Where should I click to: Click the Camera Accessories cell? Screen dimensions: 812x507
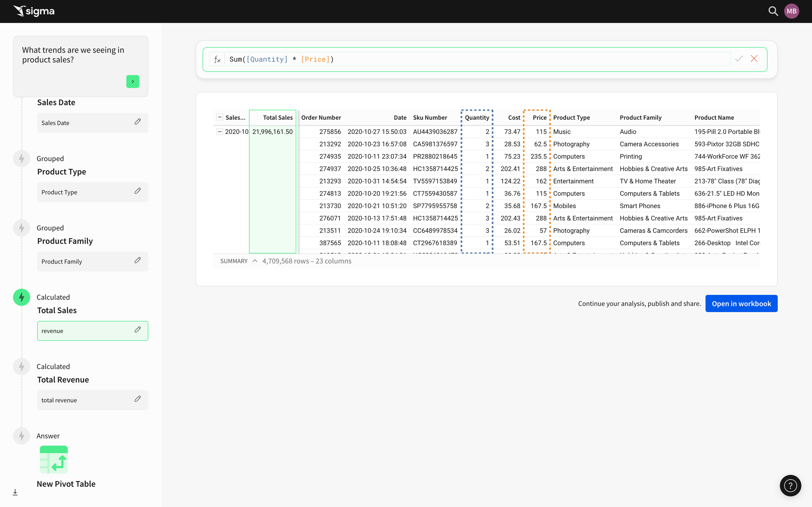click(x=649, y=144)
